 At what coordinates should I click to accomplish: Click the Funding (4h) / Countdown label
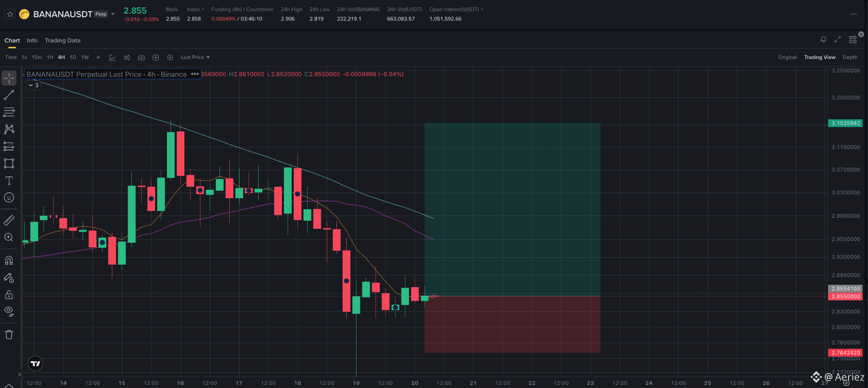pos(242,9)
